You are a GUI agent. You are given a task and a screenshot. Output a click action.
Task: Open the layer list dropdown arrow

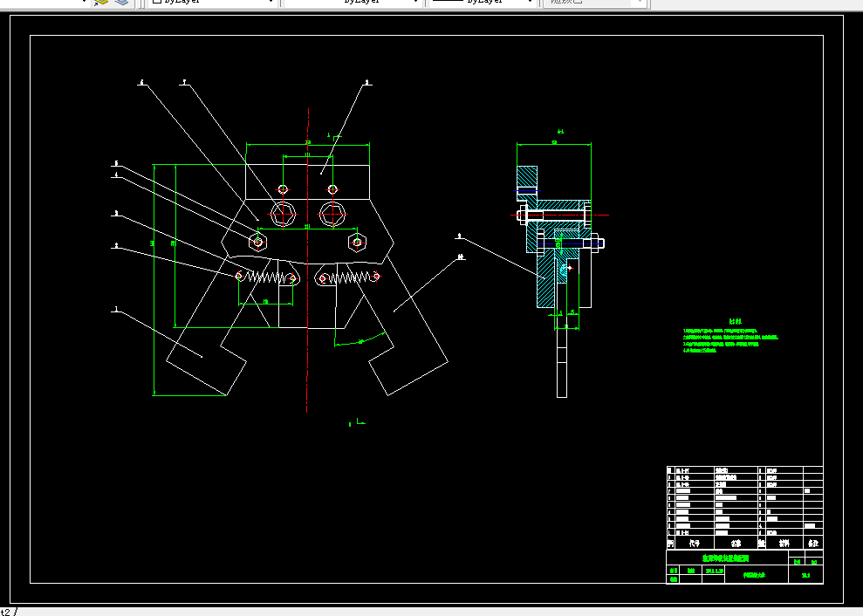click(x=84, y=2)
